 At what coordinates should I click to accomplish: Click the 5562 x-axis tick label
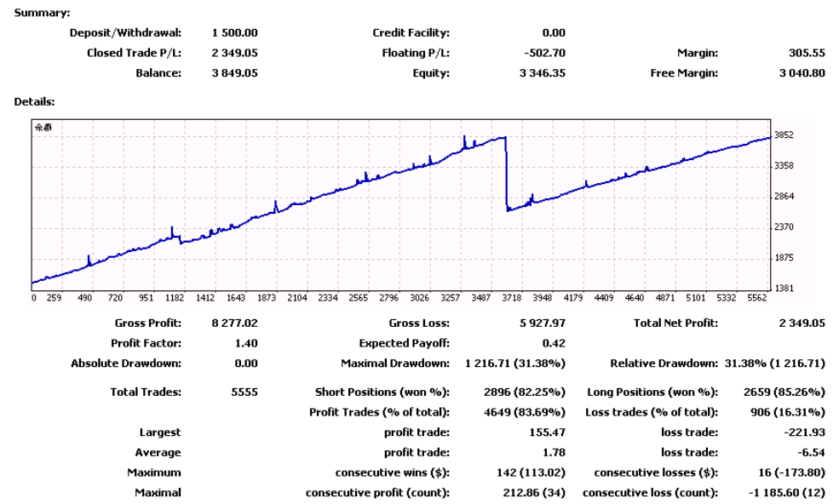756,298
